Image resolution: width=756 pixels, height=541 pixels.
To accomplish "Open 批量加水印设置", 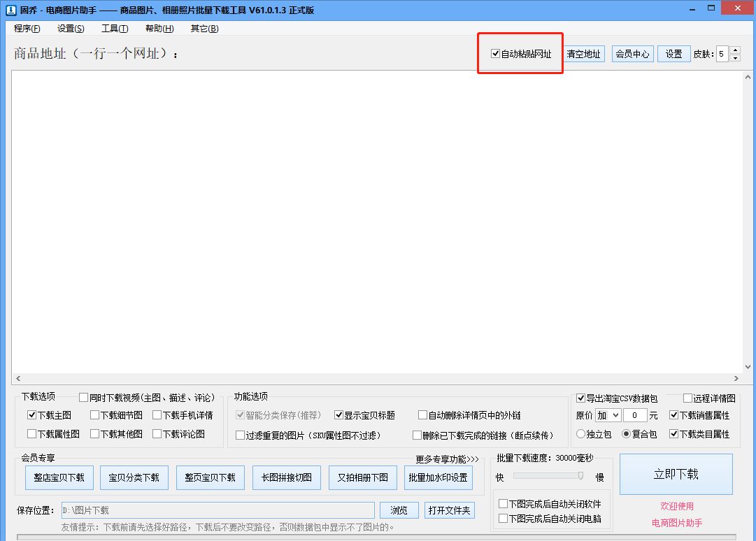I will click(x=438, y=477).
